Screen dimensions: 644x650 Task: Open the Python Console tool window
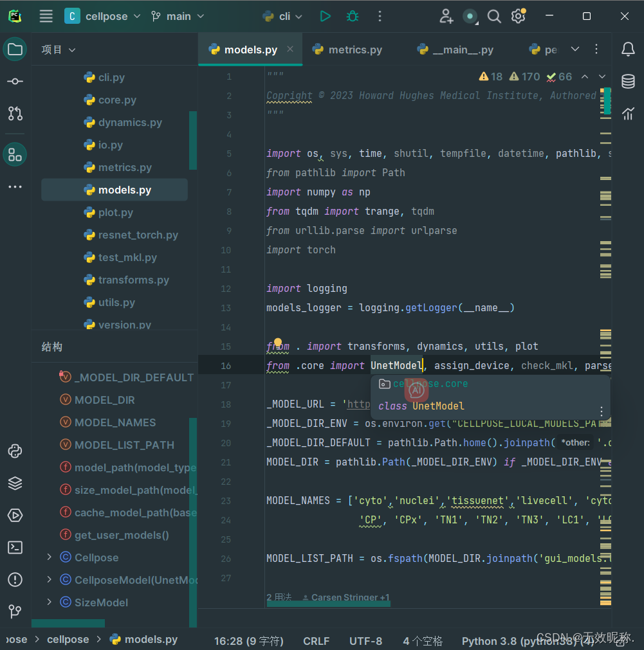(x=15, y=451)
